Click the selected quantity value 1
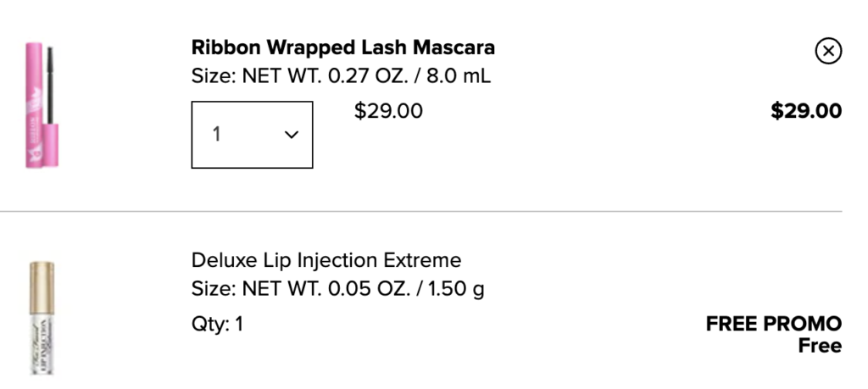Viewport: 868px width, 389px height. (x=217, y=135)
